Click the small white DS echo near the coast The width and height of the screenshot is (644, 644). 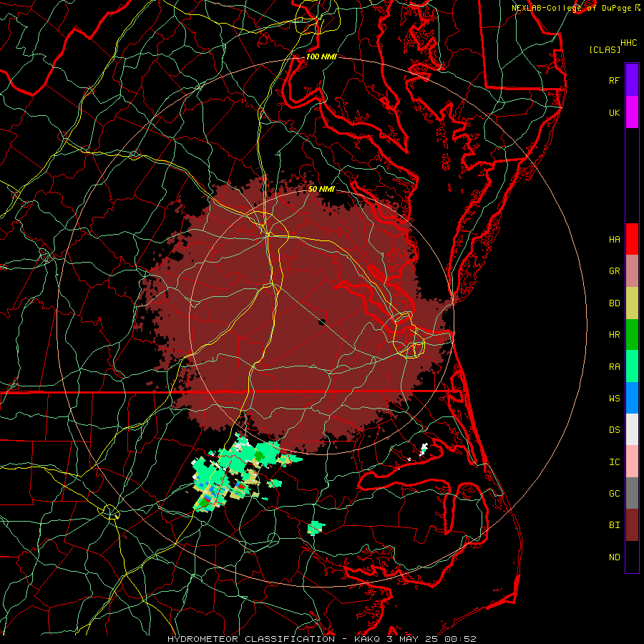(424, 448)
